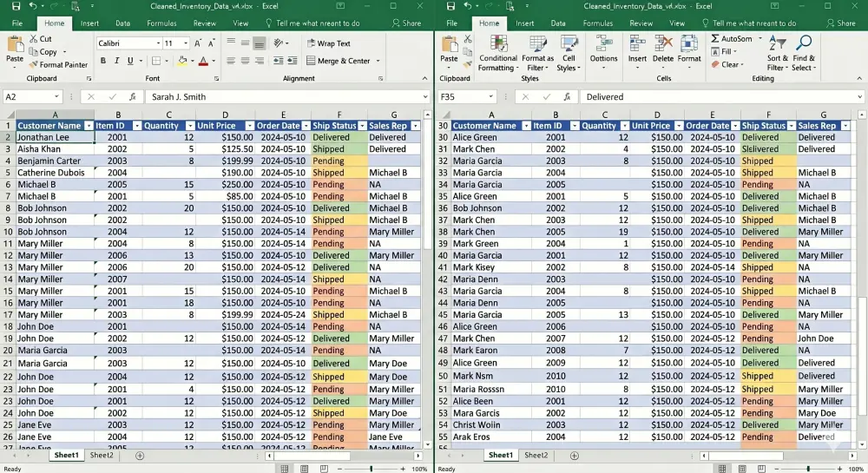Click the increase indent icon
The image size is (868, 473).
(x=293, y=61)
